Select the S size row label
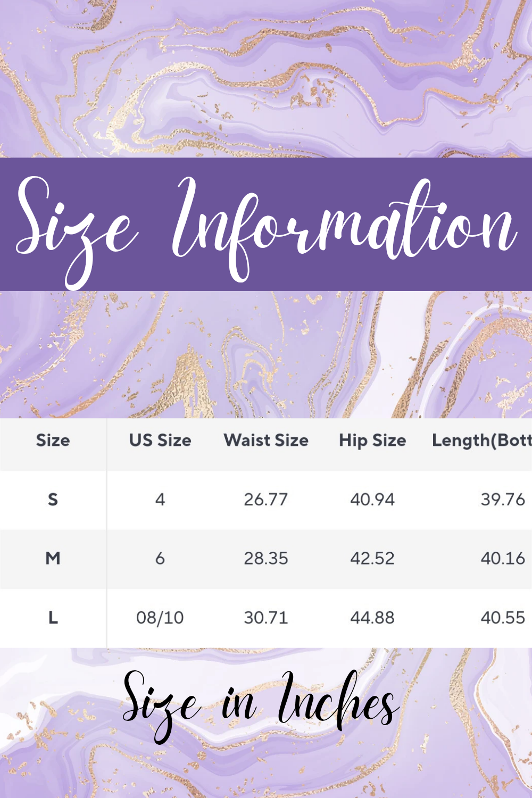 click(x=53, y=500)
